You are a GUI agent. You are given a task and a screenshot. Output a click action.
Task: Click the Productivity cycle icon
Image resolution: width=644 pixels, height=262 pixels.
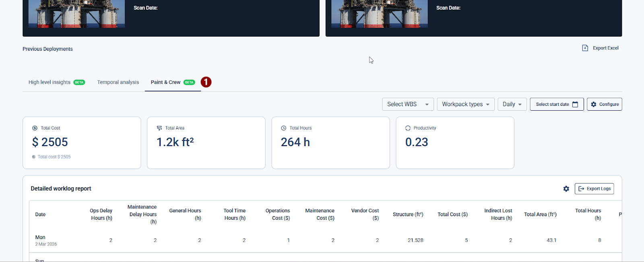tap(408, 128)
